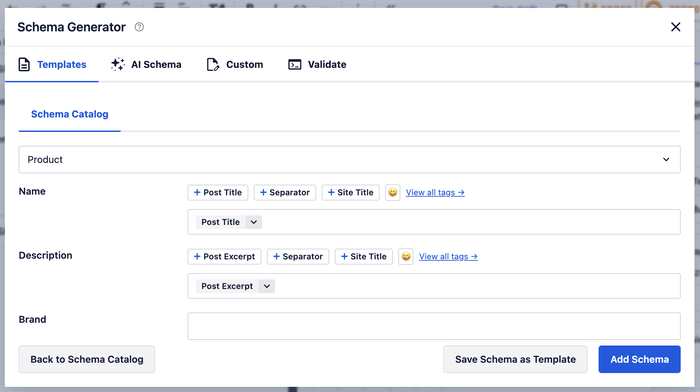This screenshot has width=700, height=392.
Task: Open emoji picker for Description field
Action: tap(406, 257)
